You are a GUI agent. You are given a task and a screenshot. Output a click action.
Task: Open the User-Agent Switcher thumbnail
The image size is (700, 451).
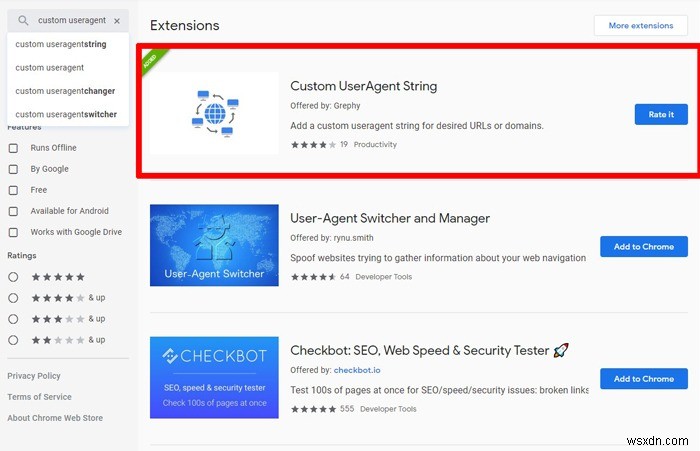[x=214, y=246]
